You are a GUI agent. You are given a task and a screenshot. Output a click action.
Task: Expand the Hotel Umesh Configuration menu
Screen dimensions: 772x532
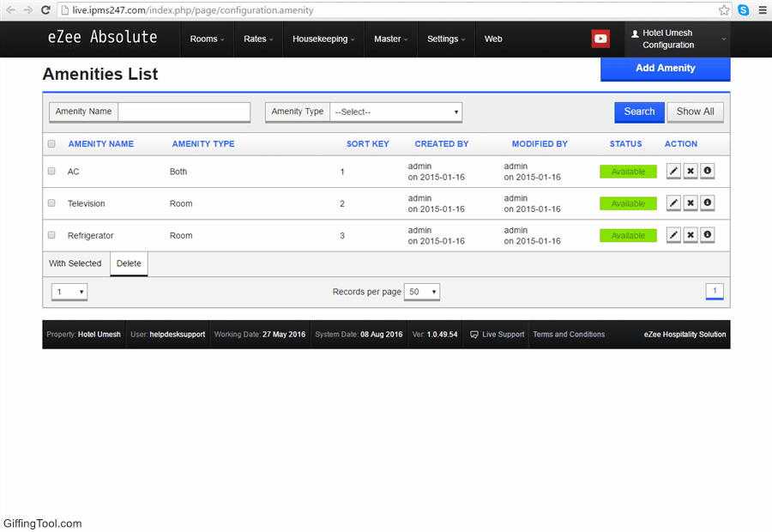(678, 39)
